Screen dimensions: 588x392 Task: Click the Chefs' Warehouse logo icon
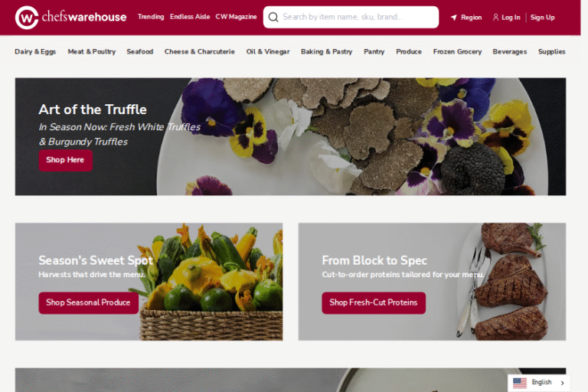point(27,18)
